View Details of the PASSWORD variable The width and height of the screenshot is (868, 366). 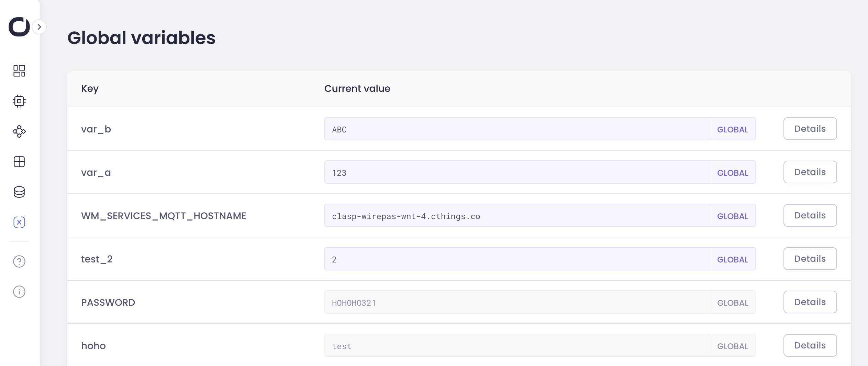pyautogui.click(x=810, y=302)
